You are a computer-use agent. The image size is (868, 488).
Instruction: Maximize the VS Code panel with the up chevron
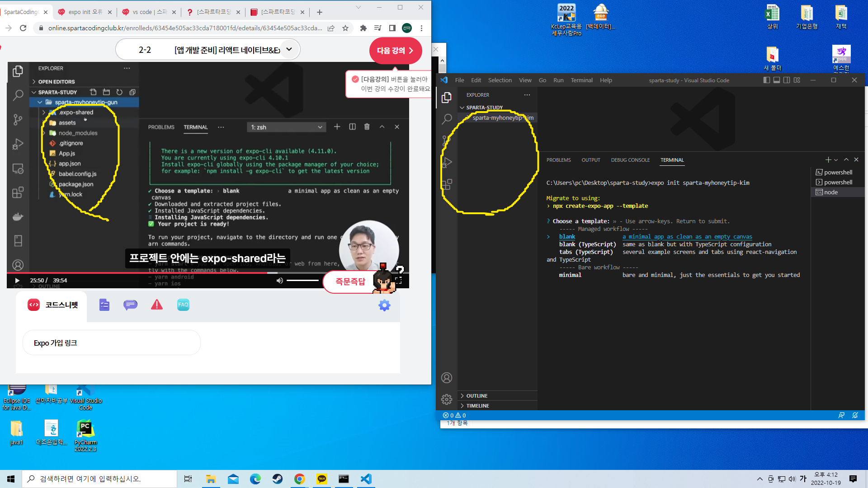846,160
